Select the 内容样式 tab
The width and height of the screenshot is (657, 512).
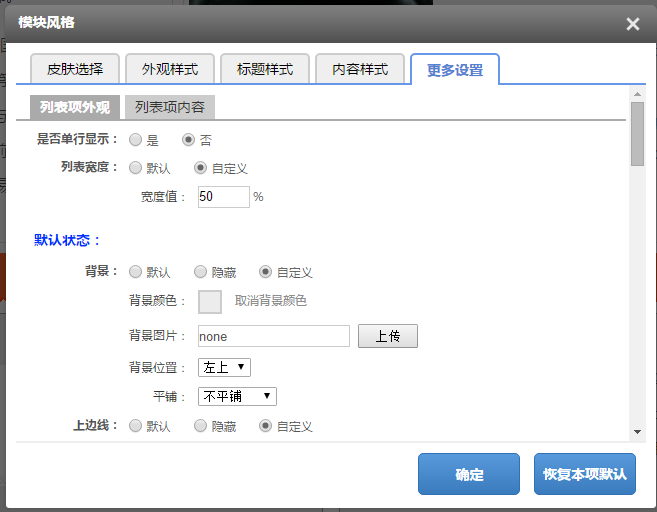coord(360,69)
